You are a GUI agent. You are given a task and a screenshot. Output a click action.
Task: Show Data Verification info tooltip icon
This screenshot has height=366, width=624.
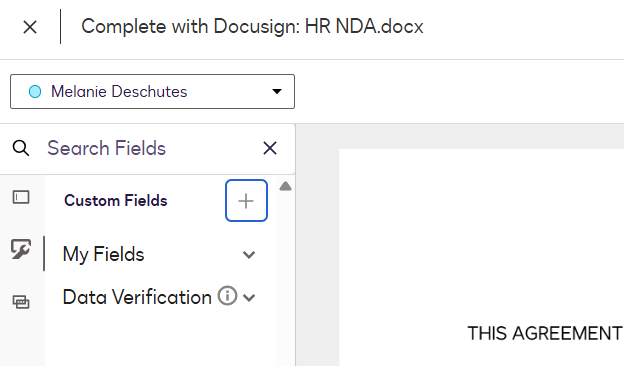[227, 296]
